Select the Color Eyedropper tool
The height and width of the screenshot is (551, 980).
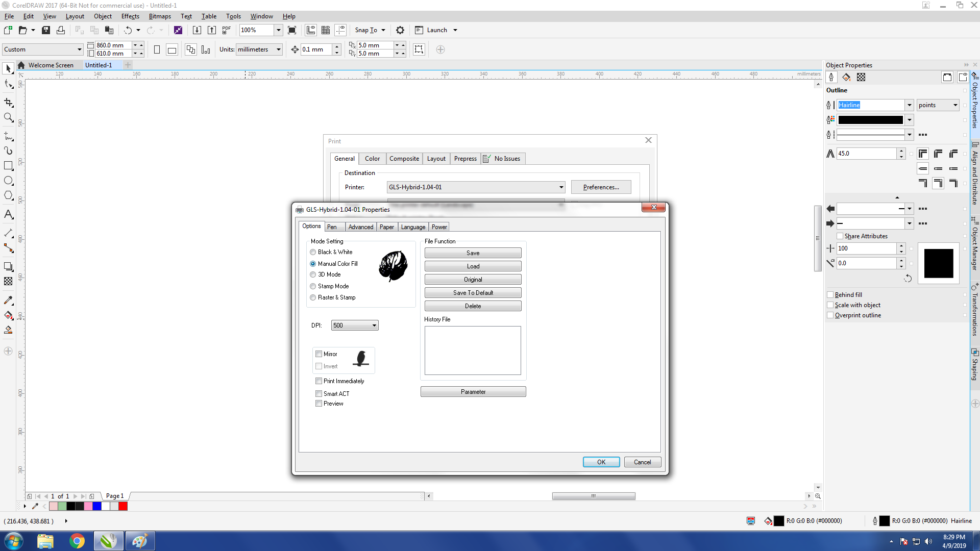click(x=8, y=300)
